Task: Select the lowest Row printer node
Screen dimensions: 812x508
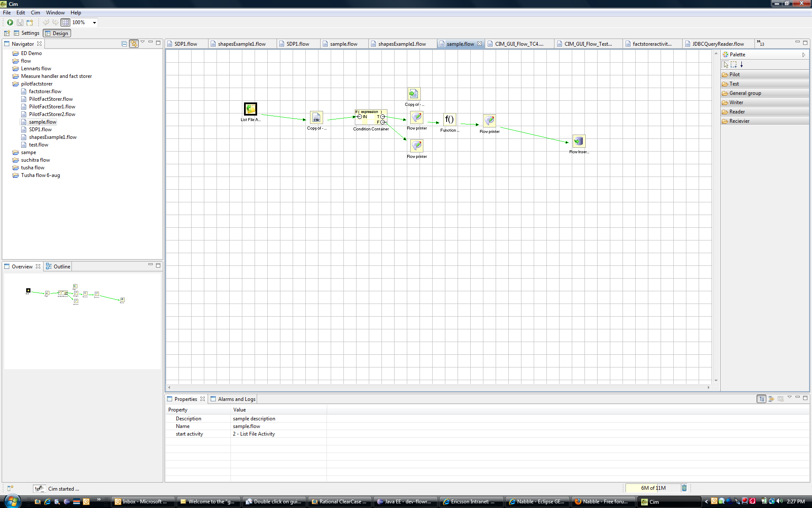Action: (417, 146)
